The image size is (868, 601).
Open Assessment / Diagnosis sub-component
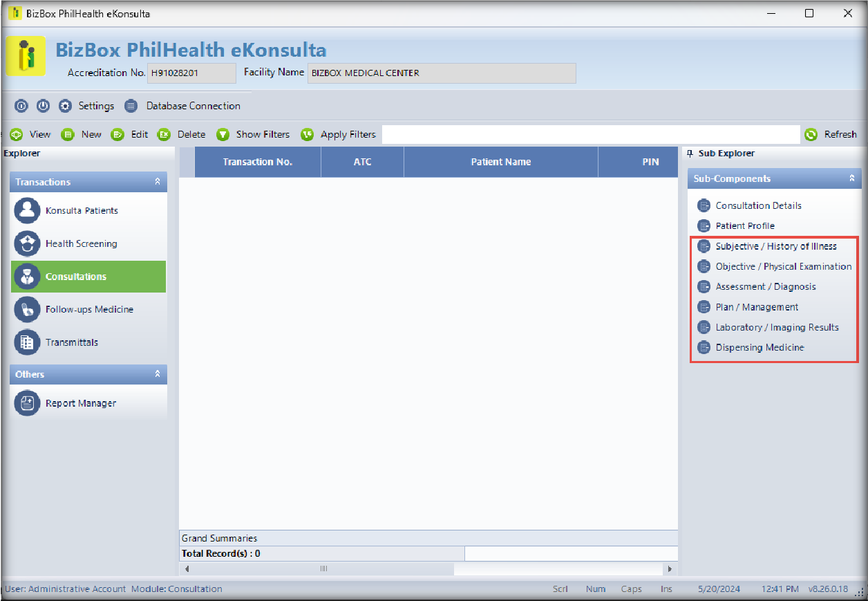[x=765, y=286]
